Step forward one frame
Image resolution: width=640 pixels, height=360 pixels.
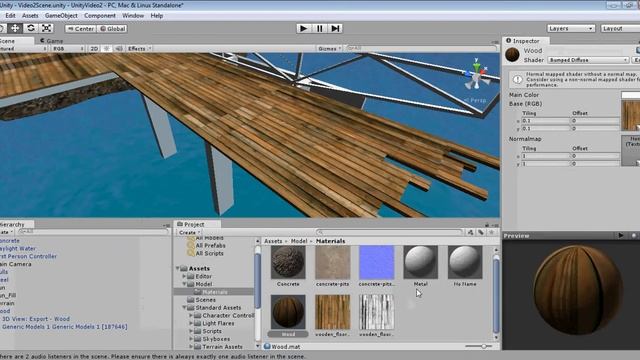coord(335,28)
